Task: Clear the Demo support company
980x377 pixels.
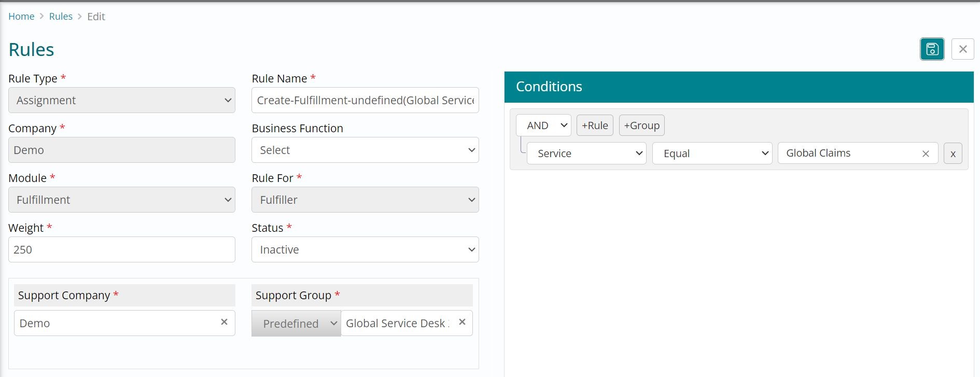Action: click(x=224, y=322)
